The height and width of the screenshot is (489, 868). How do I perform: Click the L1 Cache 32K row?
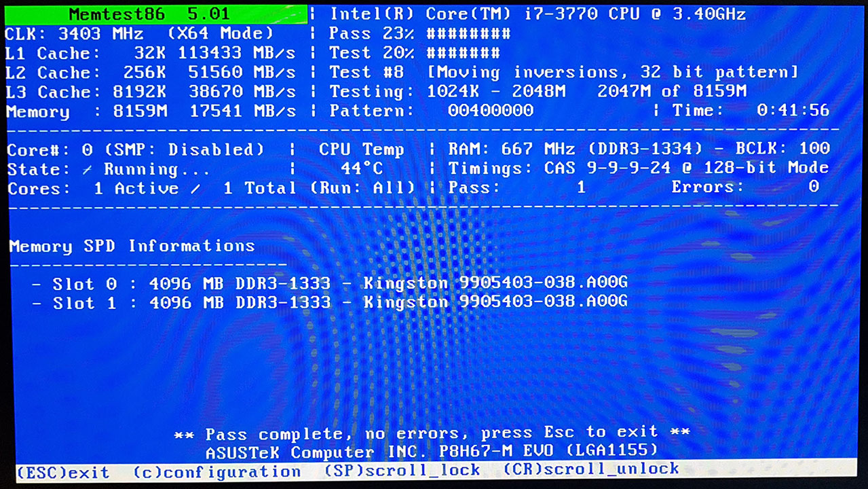(151, 53)
